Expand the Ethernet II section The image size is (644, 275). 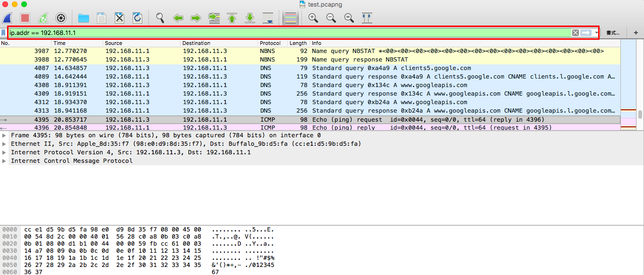point(4,144)
